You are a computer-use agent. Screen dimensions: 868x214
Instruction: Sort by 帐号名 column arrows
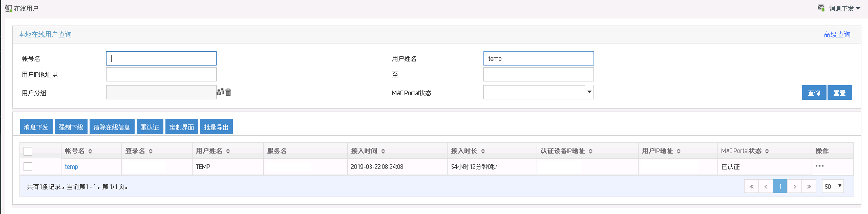point(90,151)
